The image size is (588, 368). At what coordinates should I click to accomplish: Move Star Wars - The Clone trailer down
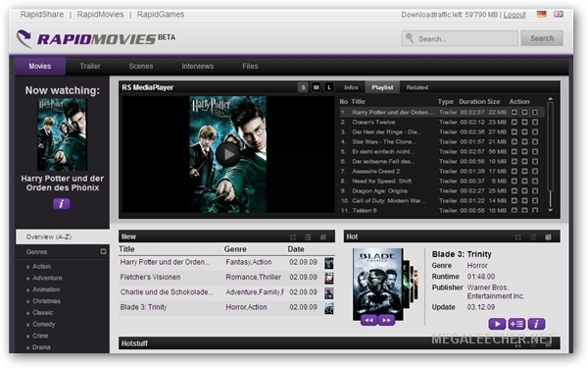[524, 141]
